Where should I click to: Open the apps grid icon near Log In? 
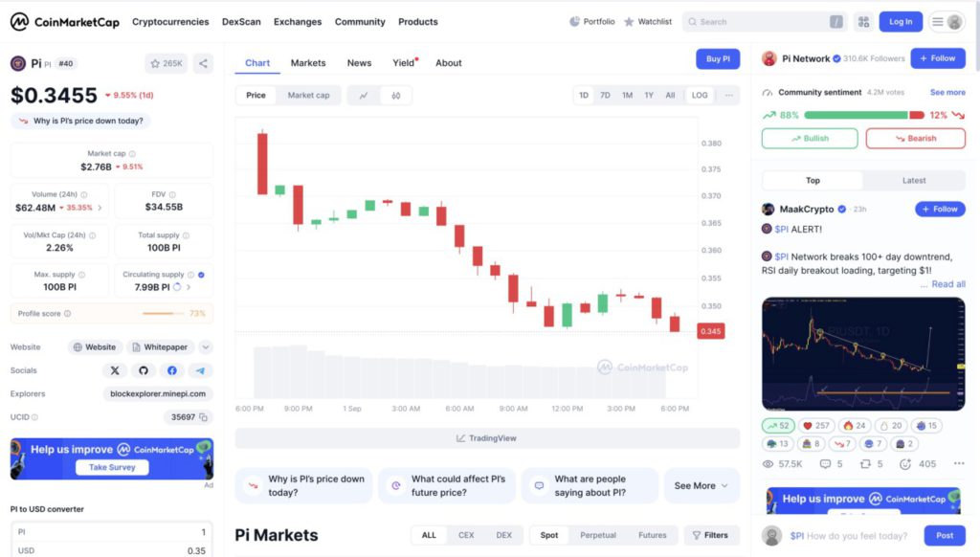(x=863, y=21)
